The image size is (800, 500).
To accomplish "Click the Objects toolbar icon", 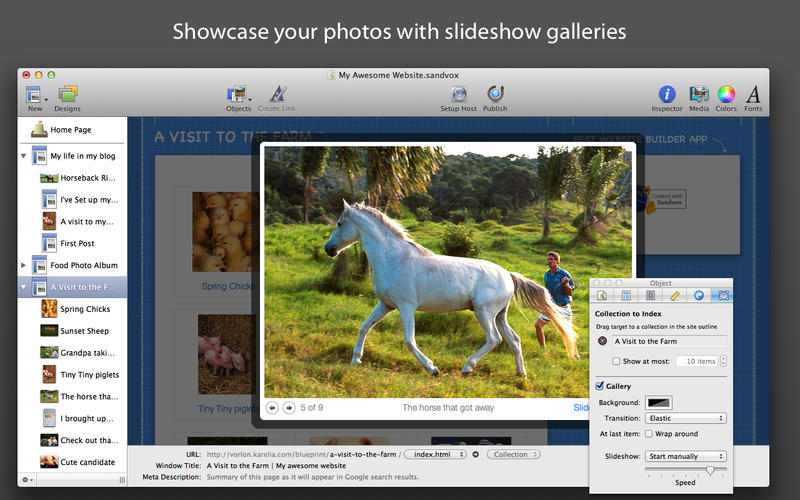I will pyautogui.click(x=238, y=96).
